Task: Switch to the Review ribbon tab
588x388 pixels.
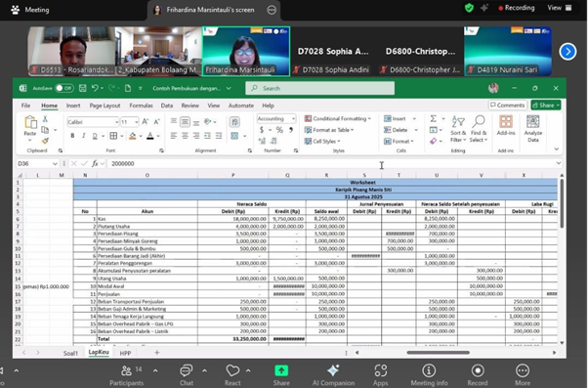Action: pos(190,106)
